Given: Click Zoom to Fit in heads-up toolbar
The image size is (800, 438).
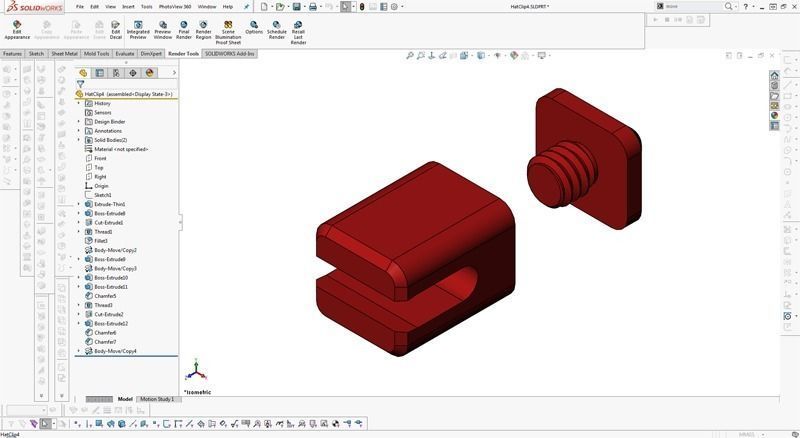Looking at the screenshot, I should coord(410,56).
